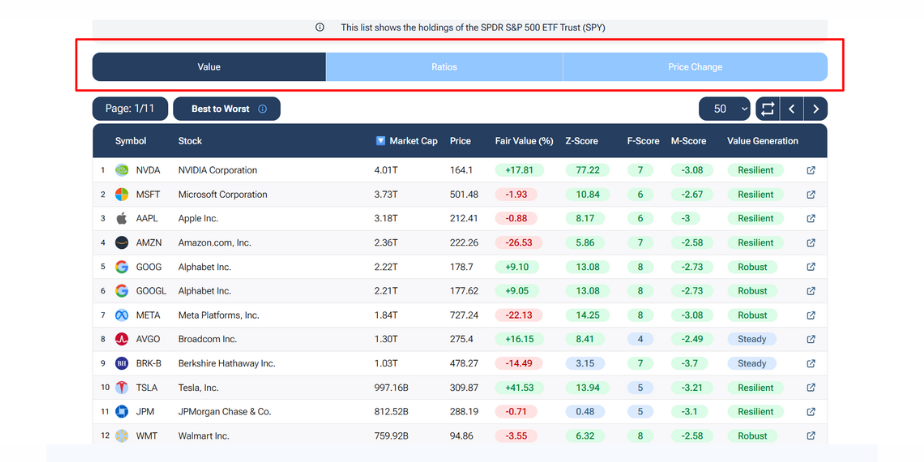
Task: Sort by M-Score column header
Action: point(688,141)
